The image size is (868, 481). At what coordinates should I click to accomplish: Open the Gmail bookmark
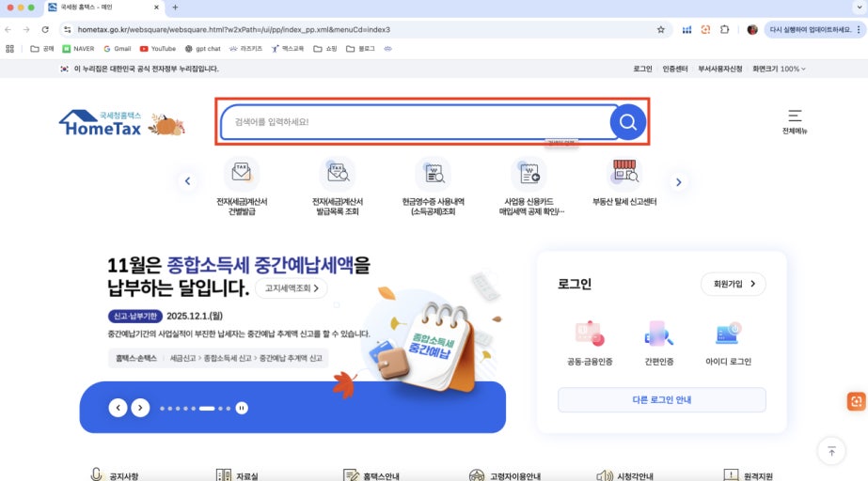[x=118, y=49]
